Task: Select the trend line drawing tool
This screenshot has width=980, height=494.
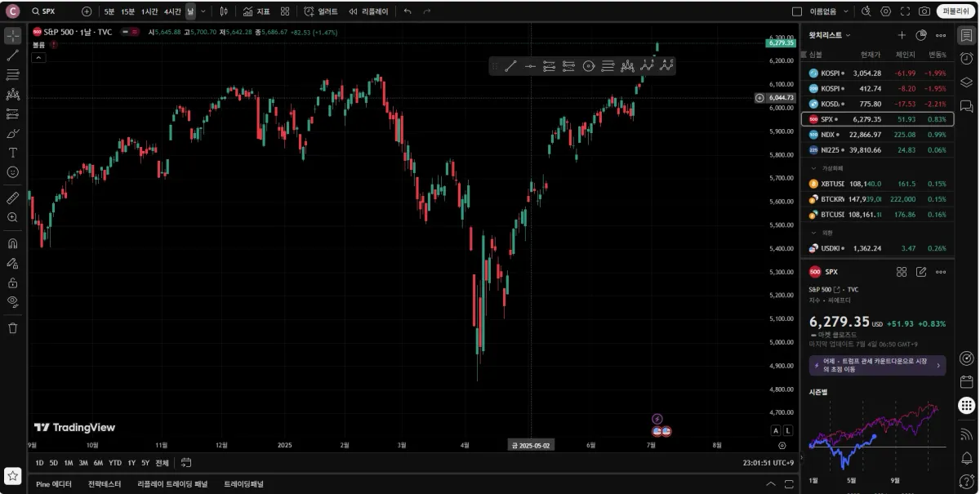Action: pos(12,56)
